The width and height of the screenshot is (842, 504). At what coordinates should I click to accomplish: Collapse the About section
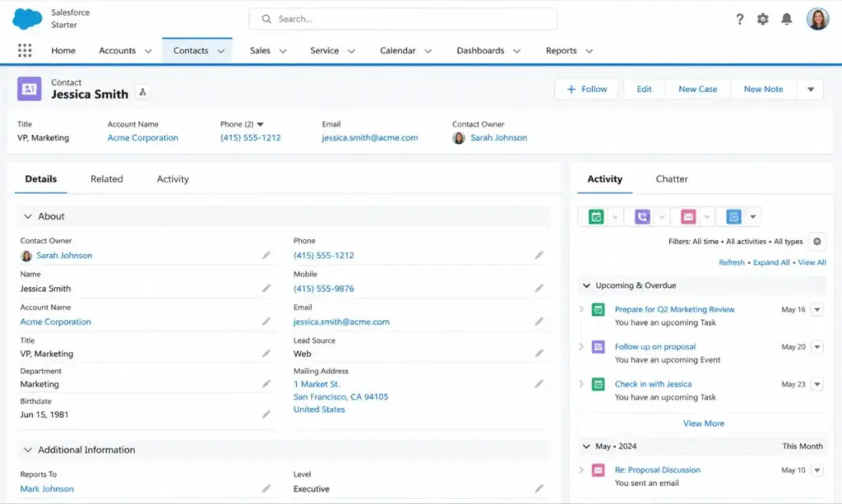[28, 216]
